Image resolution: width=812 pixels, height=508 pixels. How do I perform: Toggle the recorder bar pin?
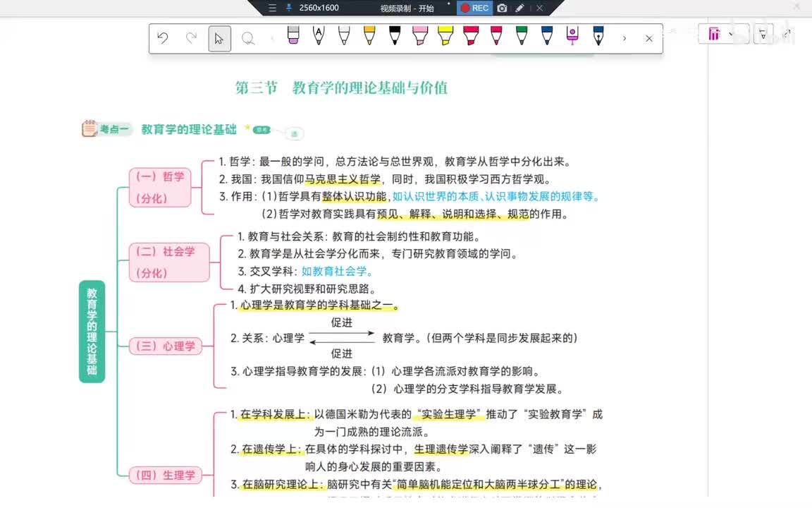[x=288, y=8]
